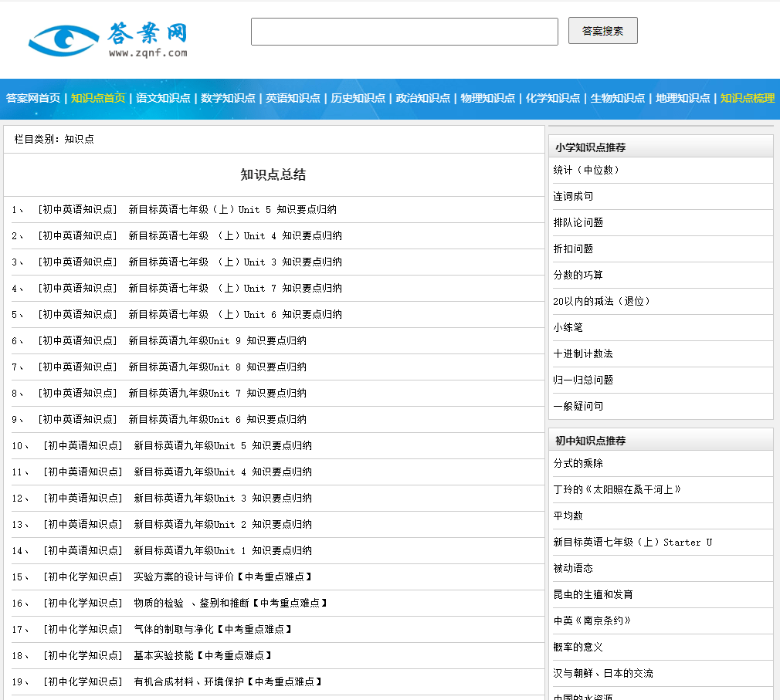Open the 被动语态 recommended topic
The image size is (780, 700).
(571, 568)
